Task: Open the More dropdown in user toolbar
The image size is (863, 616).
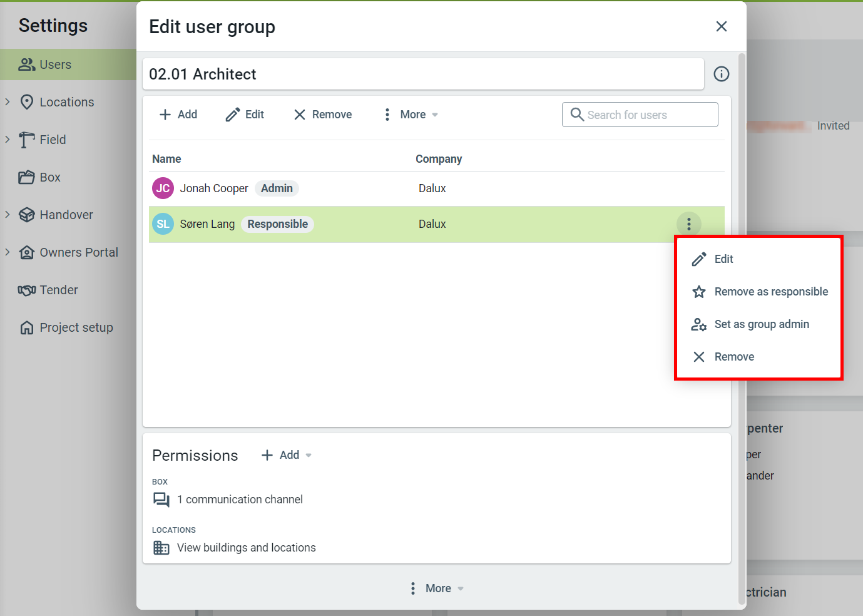Action: (411, 115)
